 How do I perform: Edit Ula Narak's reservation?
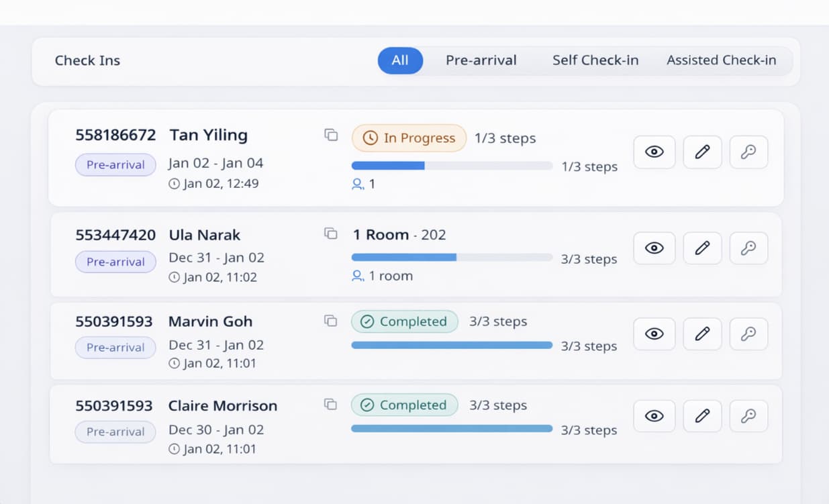[701, 248]
